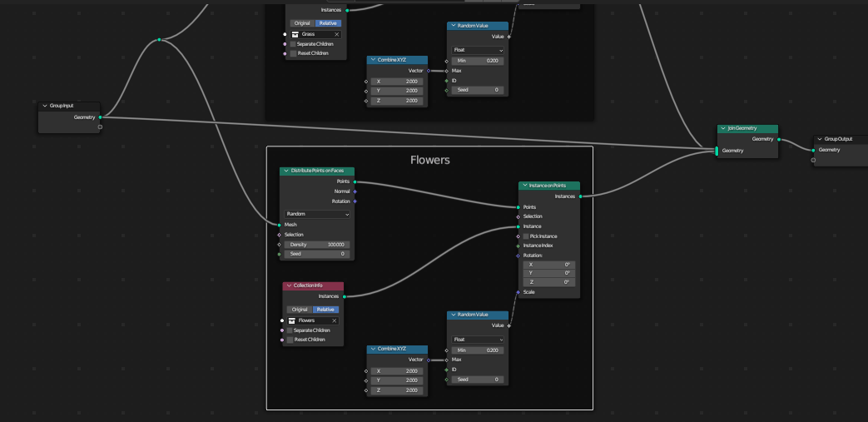Select Original mode above the Flowers collection
Image resolution: width=868 pixels, height=422 pixels.
pyautogui.click(x=300, y=310)
